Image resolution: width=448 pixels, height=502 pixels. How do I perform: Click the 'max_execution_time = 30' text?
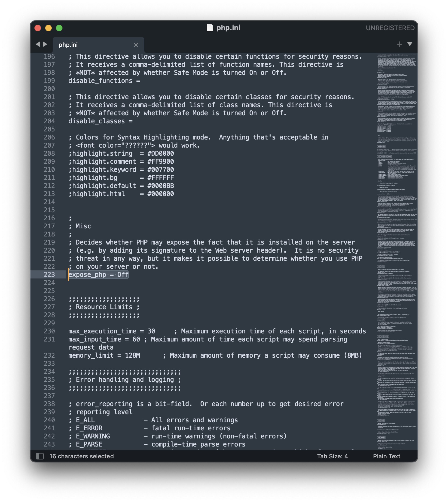pos(112,331)
